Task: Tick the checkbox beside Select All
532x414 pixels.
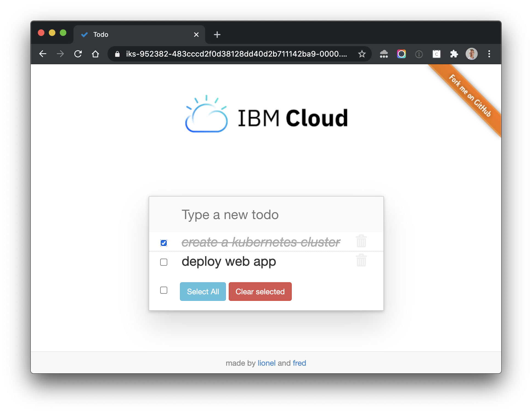Action: pyautogui.click(x=164, y=290)
